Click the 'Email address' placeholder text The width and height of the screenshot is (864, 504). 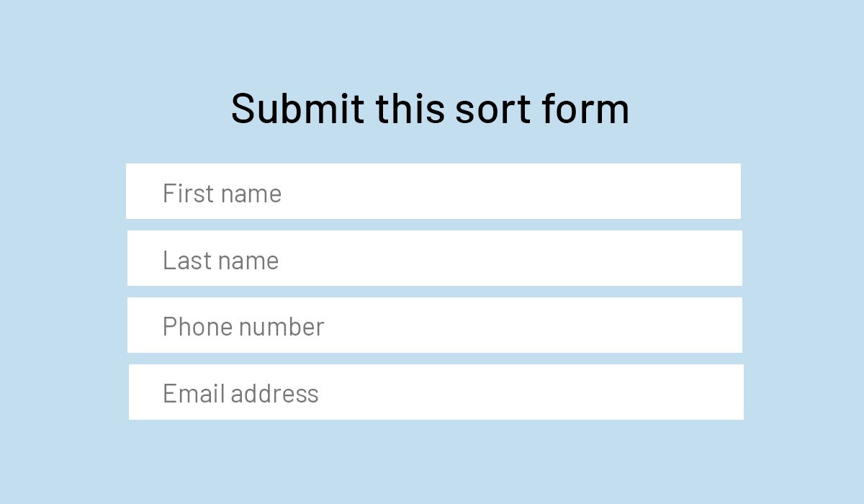[x=240, y=394]
